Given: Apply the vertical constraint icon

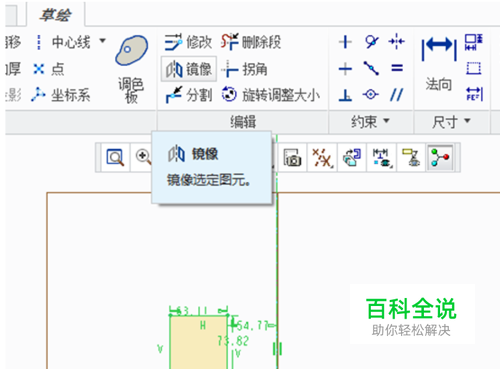Looking at the screenshot, I should pyautogui.click(x=345, y=42).
